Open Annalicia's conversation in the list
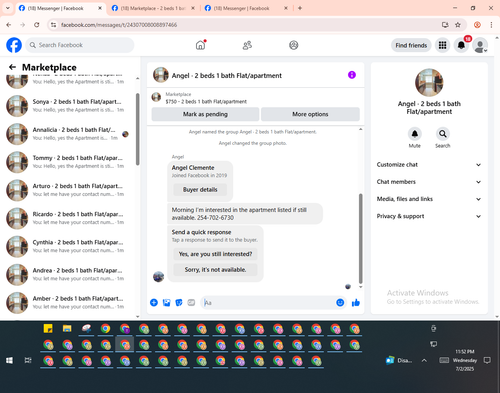This screenshot has width=500, height=393. 68,134
